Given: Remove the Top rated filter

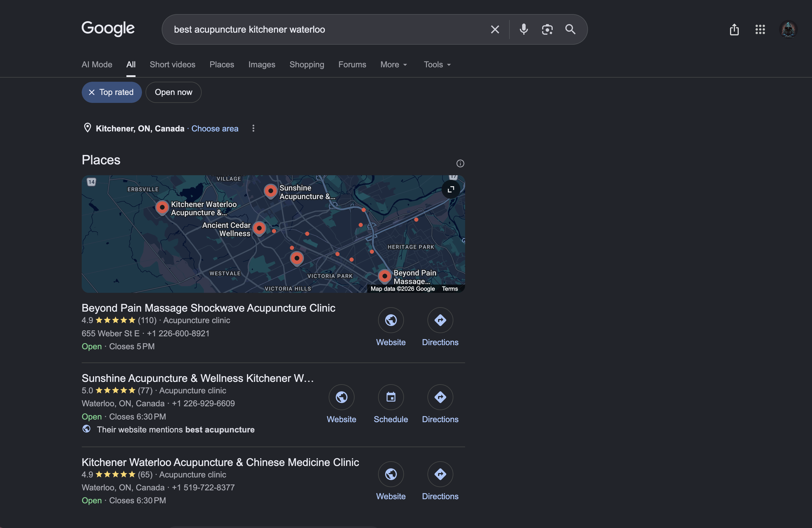Looking at the screenshot, I should 111,92.
